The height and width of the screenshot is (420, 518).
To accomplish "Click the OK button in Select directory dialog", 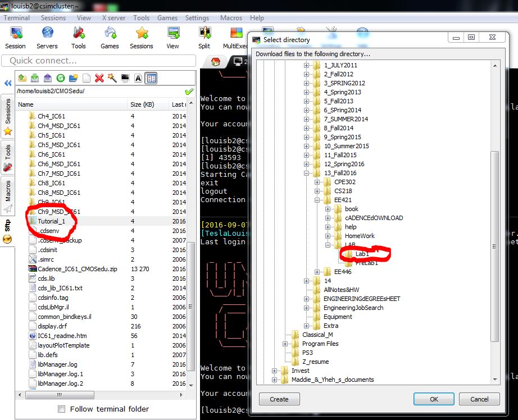I will (434, 399).
